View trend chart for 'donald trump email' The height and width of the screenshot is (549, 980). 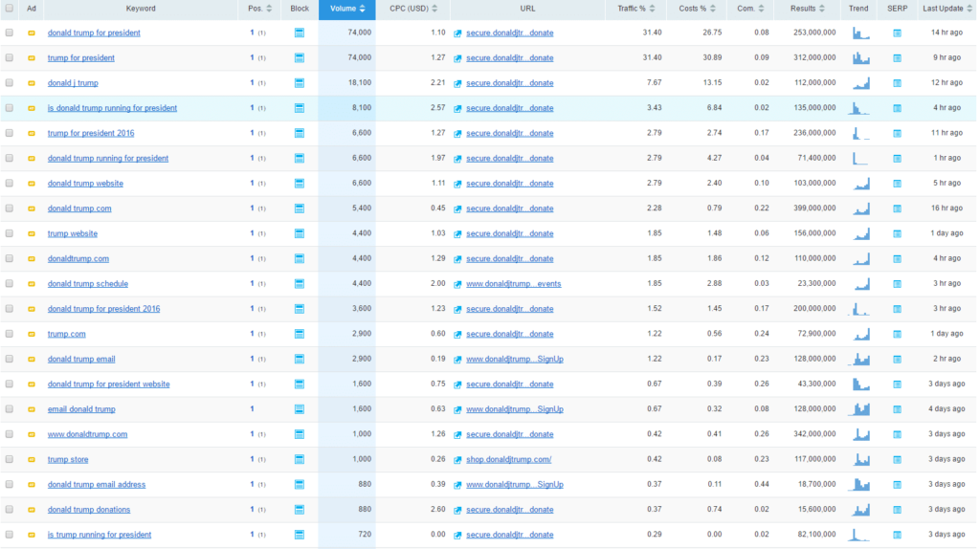(860, 359)
